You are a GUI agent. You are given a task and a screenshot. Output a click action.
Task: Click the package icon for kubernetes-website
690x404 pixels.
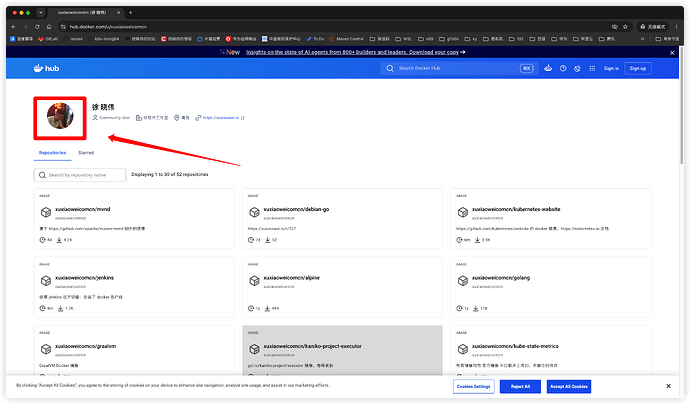[462, 213]
